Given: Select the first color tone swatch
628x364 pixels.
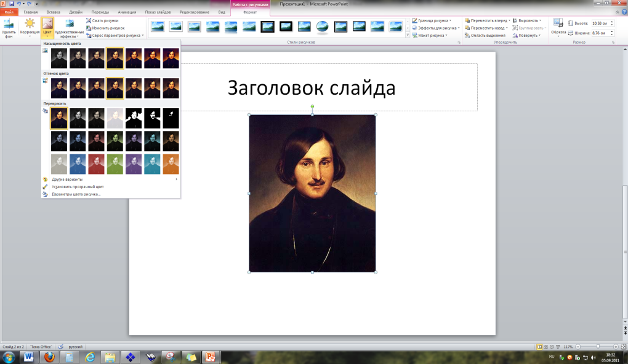Looking at the screenshot, I should [59, 88].
